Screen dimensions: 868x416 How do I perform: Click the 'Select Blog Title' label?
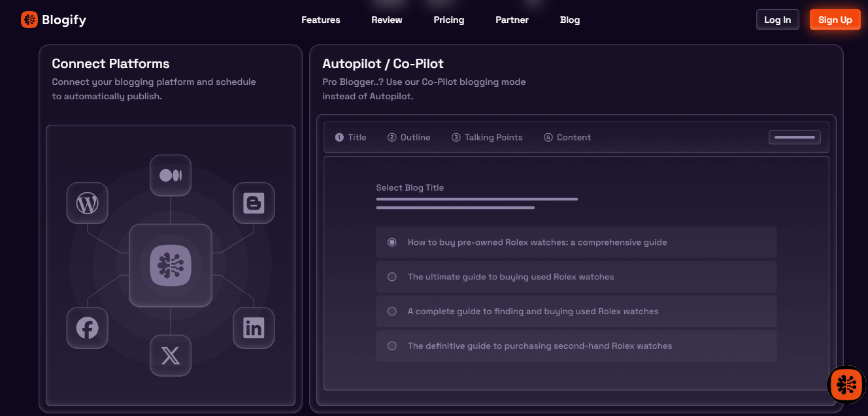410,187
